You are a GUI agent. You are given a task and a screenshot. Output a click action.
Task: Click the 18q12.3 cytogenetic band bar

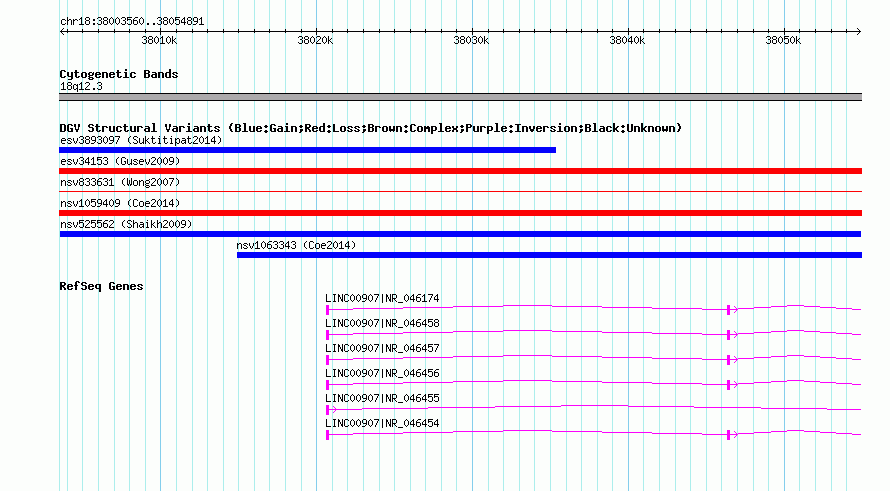460,97
